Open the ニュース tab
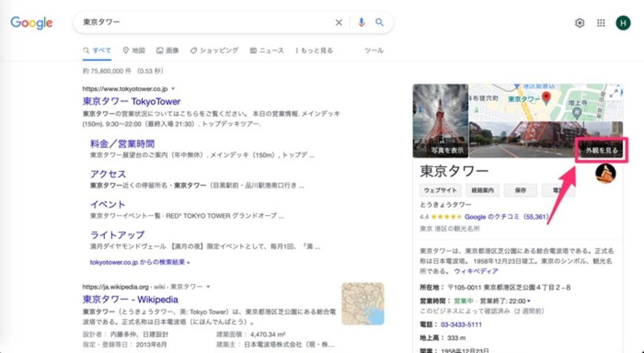The image size is (644, 353). tap(266, 50)
